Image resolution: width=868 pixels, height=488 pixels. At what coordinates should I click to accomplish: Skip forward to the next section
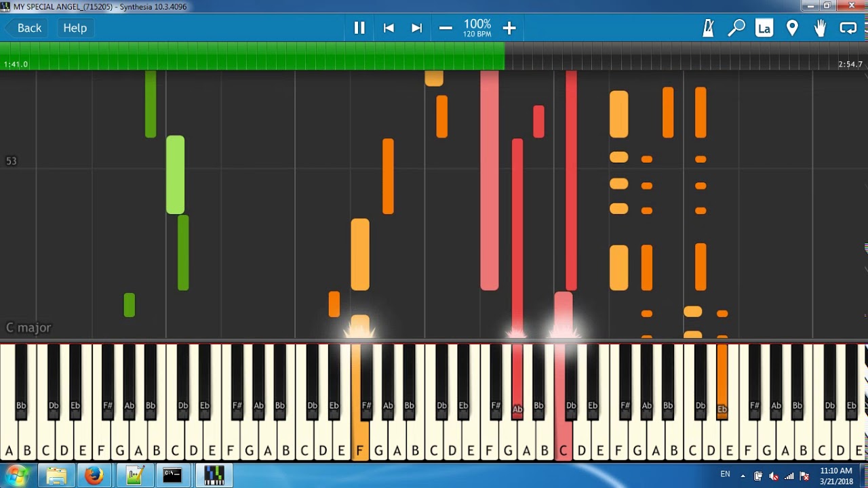click(416, 28)
